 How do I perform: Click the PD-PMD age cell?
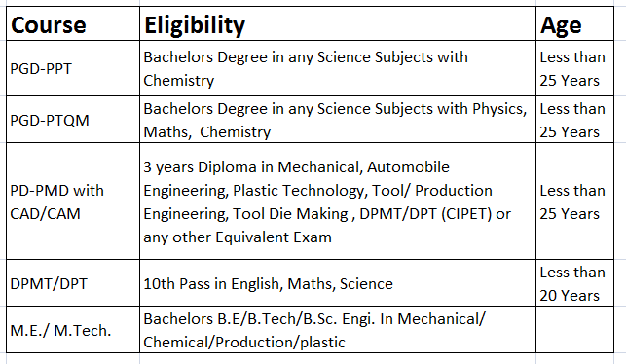575,201
